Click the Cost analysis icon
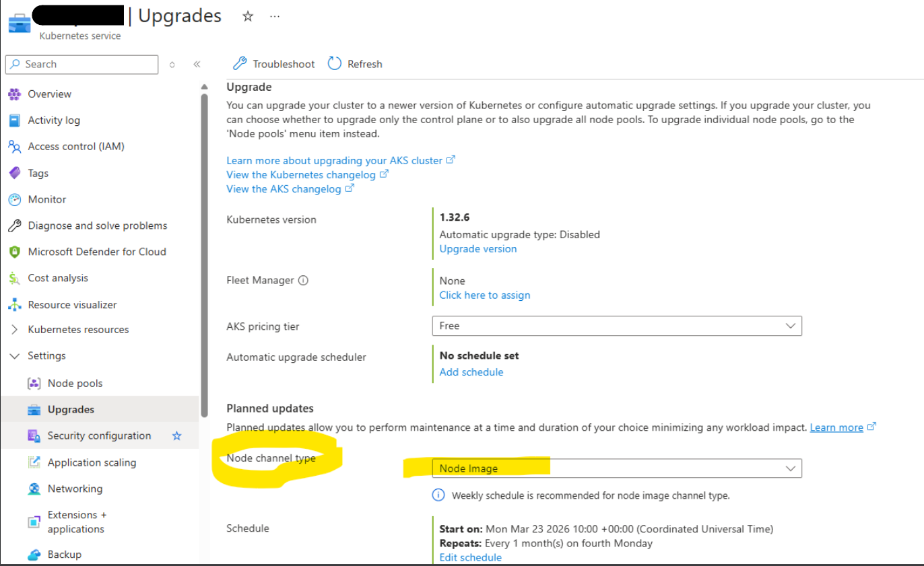The height and width of the screenshot is (566, 924). [15, 278]
